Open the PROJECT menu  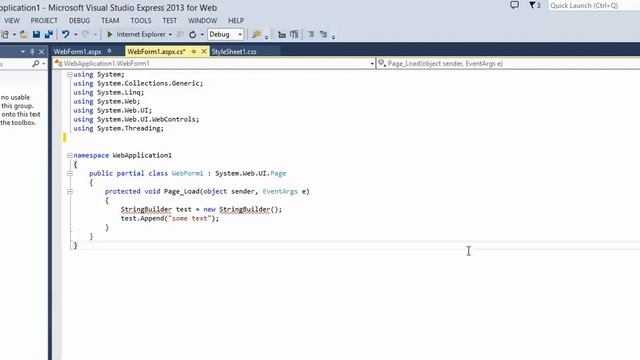(44, 20)
